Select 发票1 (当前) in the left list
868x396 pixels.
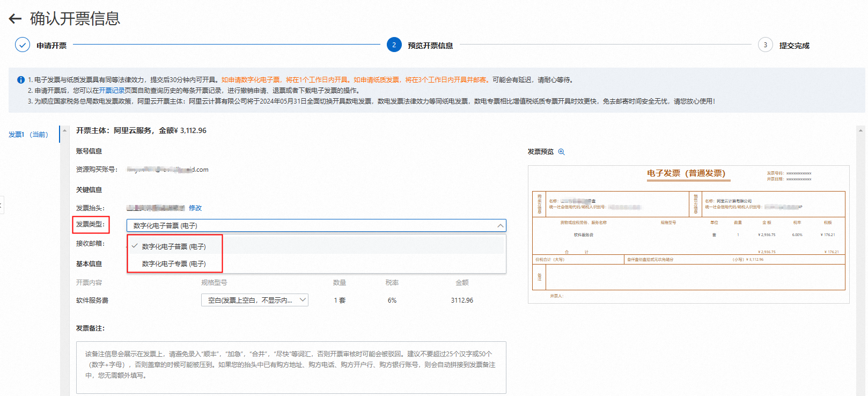pos(28,135)
